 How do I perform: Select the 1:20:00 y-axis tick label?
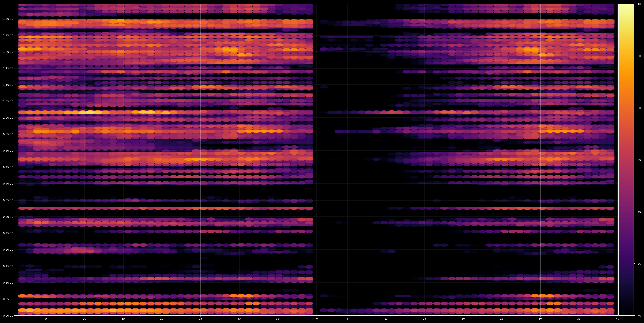click(x=8, y=52)
